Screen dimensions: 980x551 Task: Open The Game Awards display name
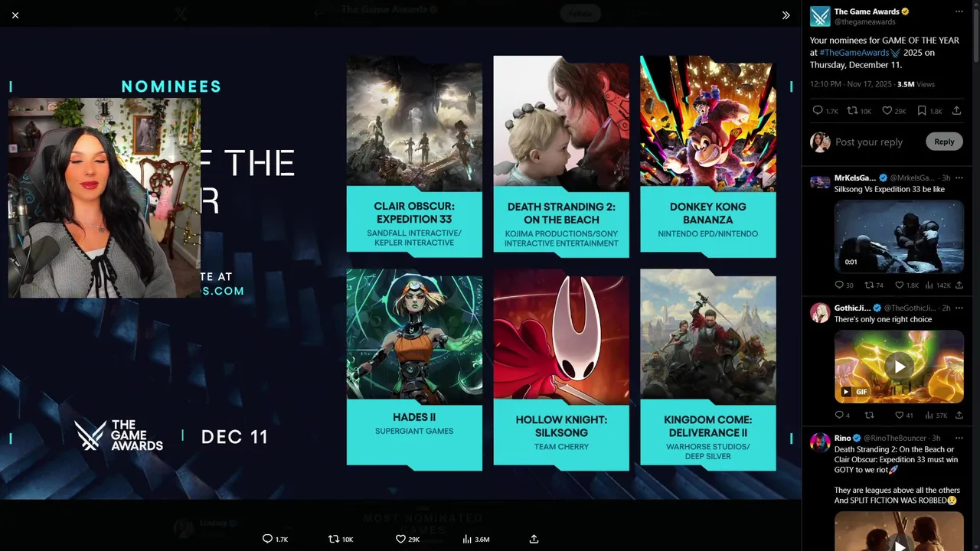tap(867, 11)
